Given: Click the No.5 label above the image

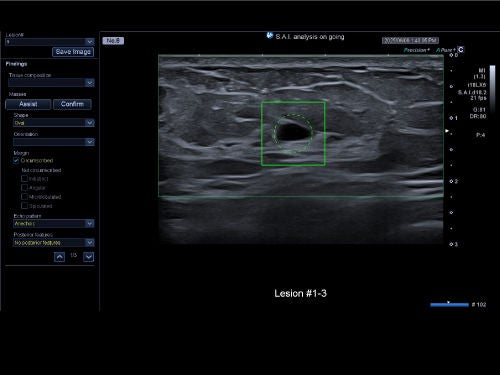Looking at the screenshot, I should [113, 41].
